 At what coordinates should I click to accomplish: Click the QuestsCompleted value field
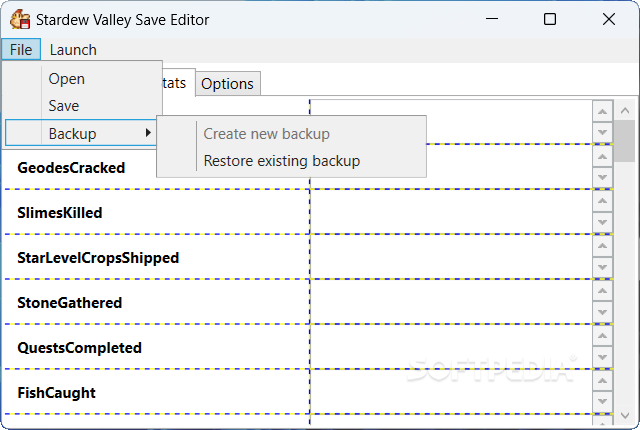point(451,346)
